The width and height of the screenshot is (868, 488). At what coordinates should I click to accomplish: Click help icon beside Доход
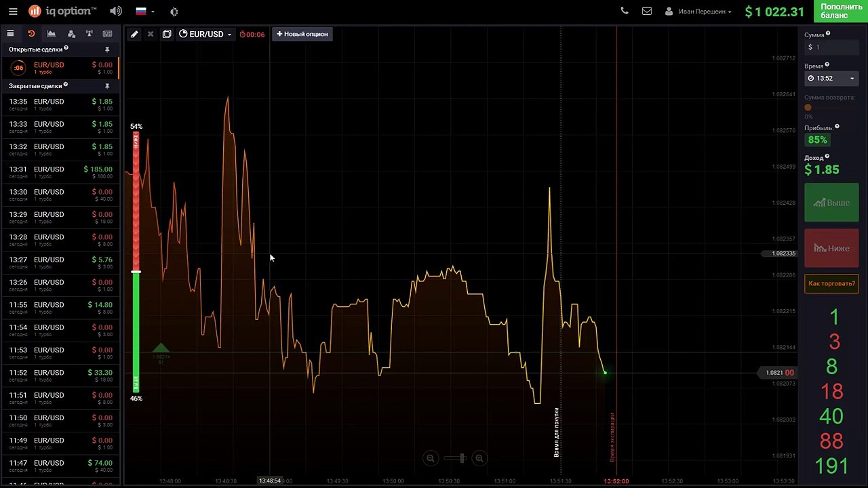tap(827, 157)
